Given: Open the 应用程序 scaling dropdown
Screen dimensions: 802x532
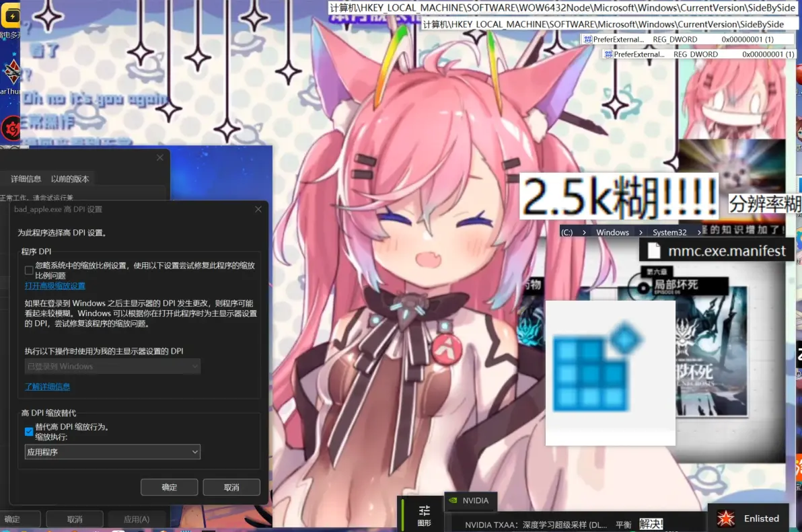Looking at the screenshot, I should point(112,452).
